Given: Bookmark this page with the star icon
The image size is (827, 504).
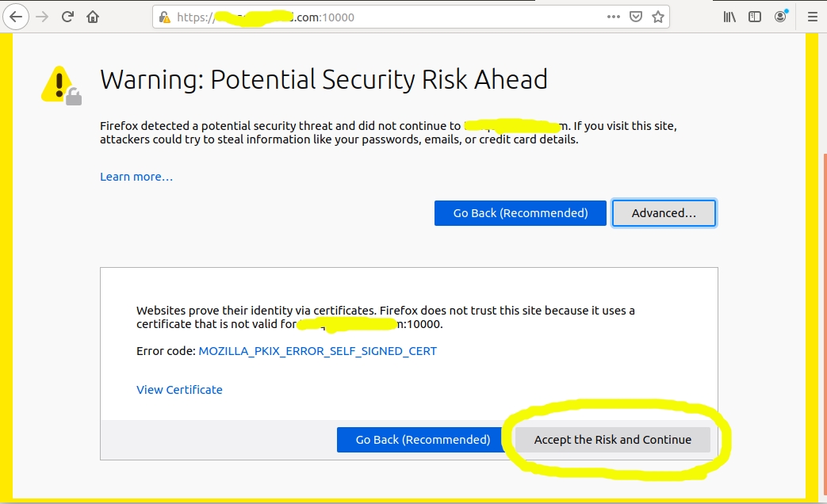Looking at the screenshot, I should [x=657, y=17].
